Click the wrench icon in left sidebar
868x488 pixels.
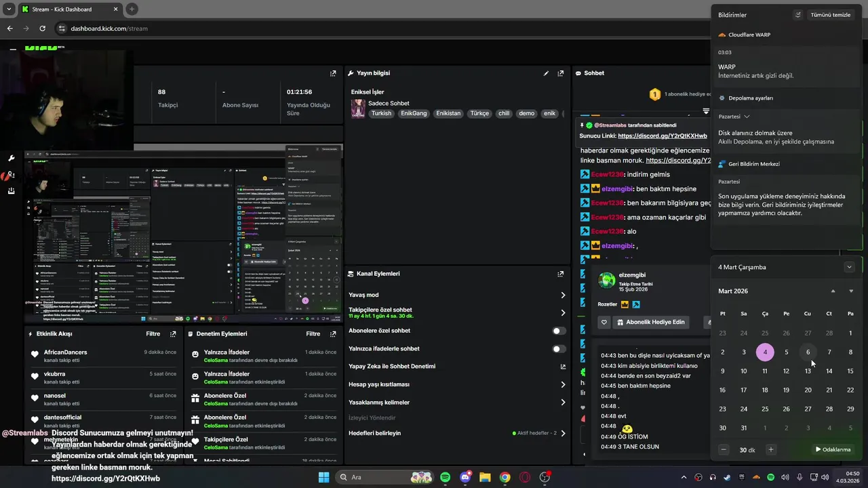pyautogui.click(x=12, y=158)
